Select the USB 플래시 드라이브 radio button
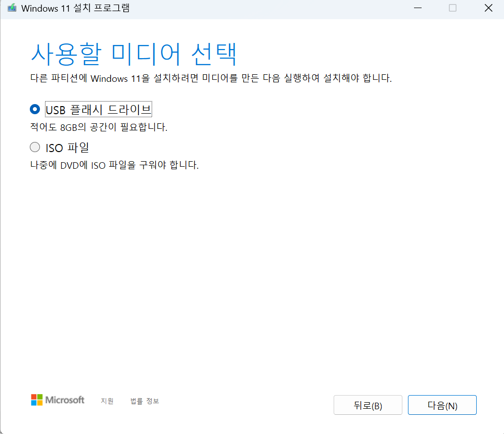 point(35,109)
